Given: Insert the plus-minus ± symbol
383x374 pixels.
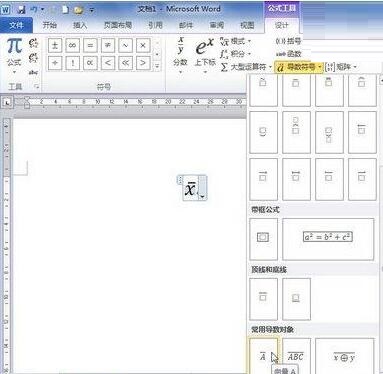Looking at the screenshot, I should tap(55, 45).
